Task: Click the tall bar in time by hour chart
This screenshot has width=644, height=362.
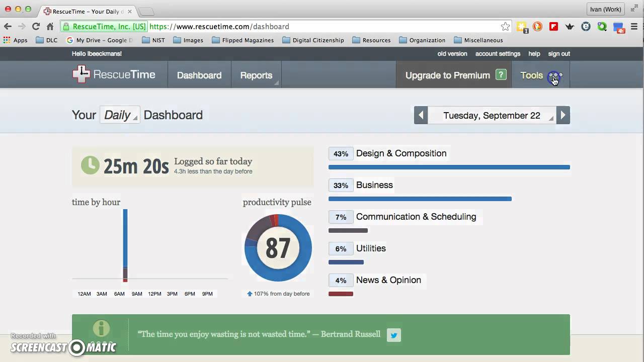Action: [x=125, y=245]
